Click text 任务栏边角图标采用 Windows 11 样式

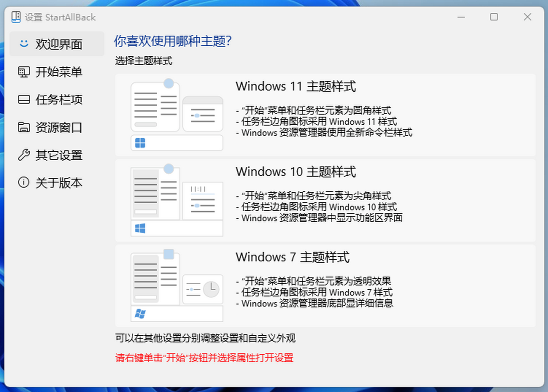pos(319,122)
